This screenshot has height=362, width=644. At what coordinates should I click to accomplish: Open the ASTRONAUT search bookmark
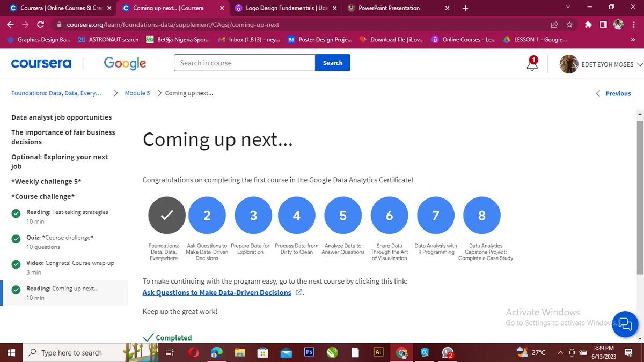click(108, 39)
